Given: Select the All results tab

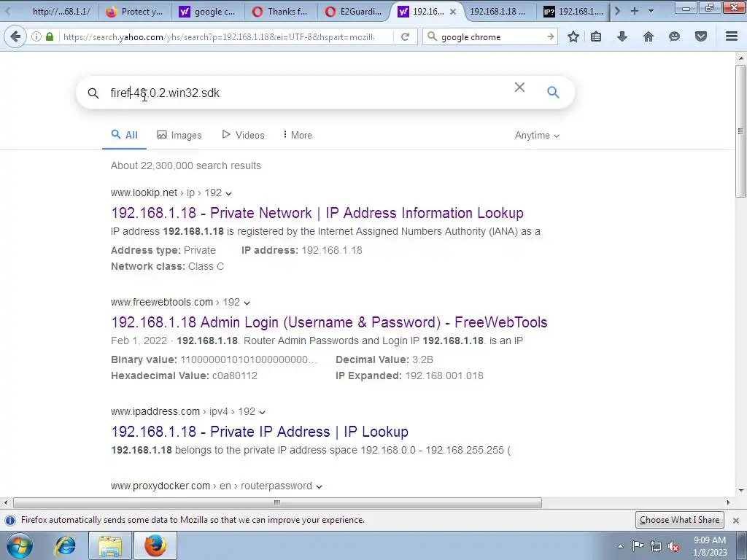Looking at the screenshot, I should [124, 135].
